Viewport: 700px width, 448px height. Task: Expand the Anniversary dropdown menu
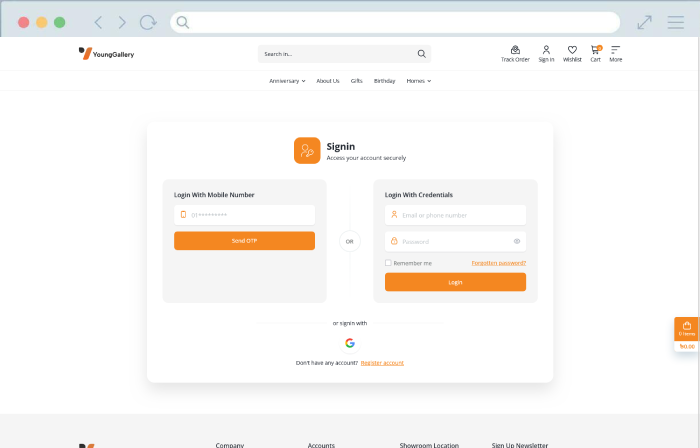point(287,81)
